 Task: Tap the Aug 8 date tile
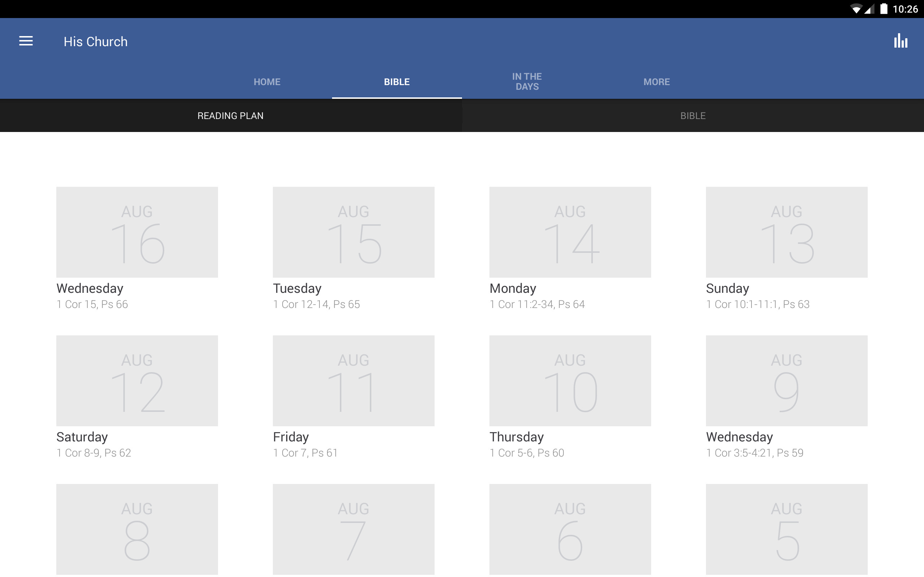(x=137, y=529)
